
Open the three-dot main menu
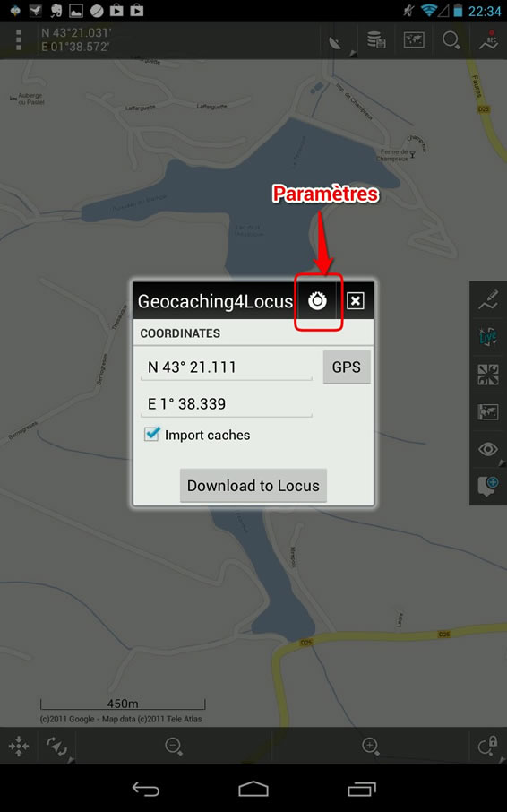click(19, 39)
